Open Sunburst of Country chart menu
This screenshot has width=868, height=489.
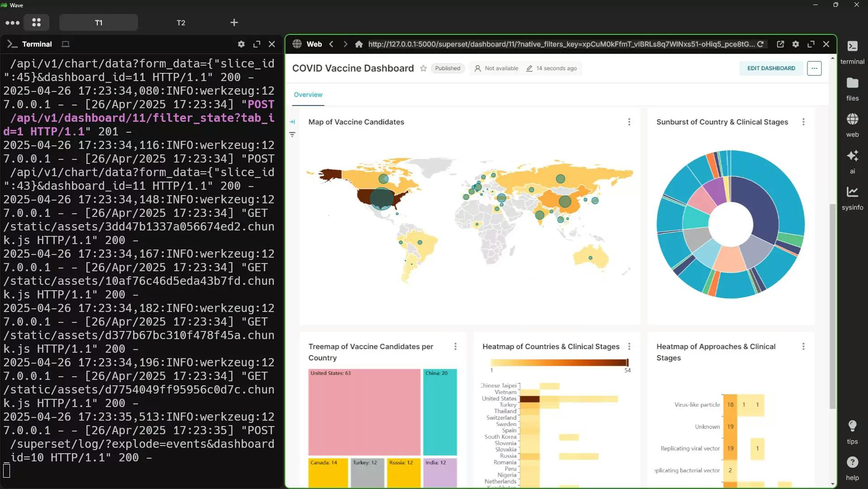[803, 122]
